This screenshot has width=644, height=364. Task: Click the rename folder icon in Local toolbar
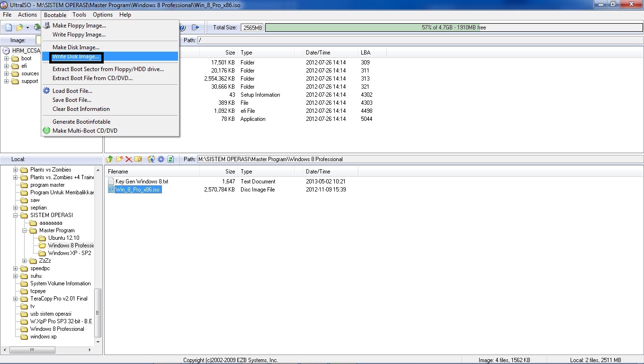coord(138,159)
